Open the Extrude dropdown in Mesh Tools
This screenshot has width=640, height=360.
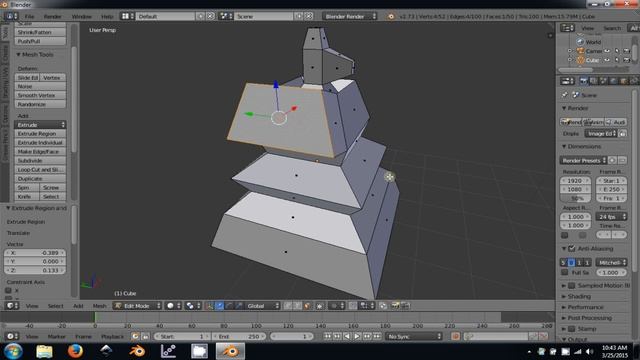40,125
